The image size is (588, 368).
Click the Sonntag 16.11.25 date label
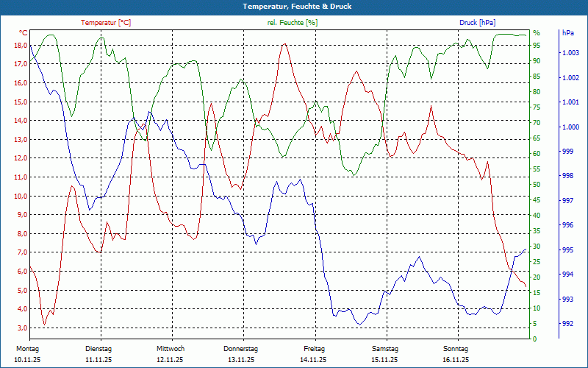coord(456,354)
